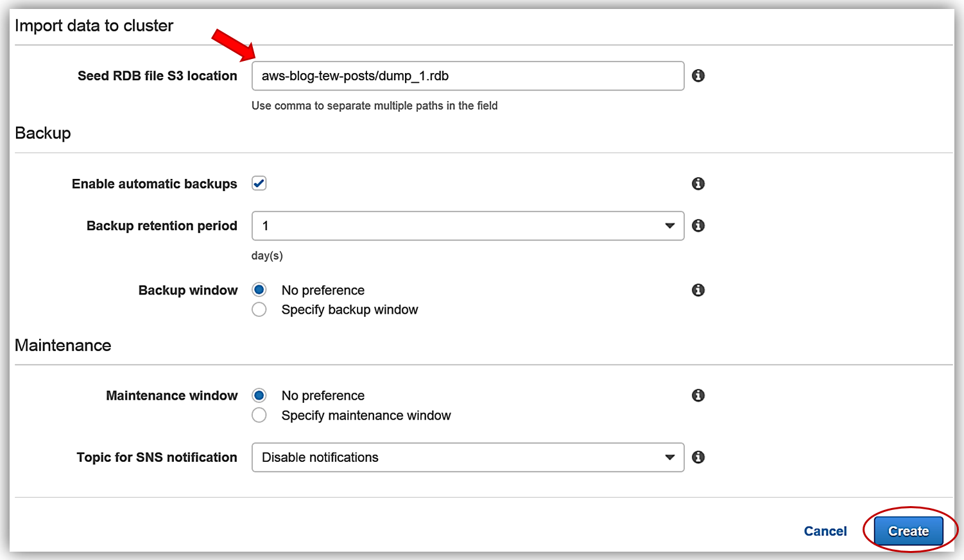Choose Specify backup window option
Screen dimensions: 964x560
(x=259, y=310)
